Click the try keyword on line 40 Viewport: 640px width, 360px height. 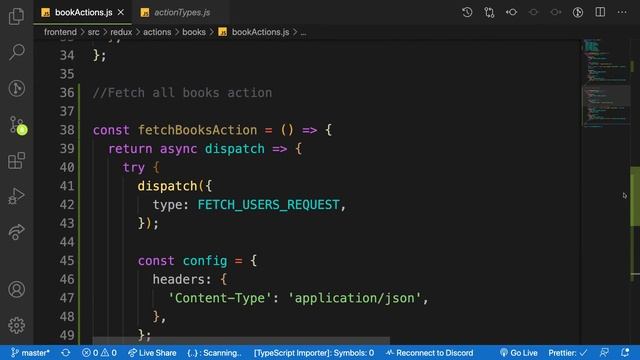[134, 168]
